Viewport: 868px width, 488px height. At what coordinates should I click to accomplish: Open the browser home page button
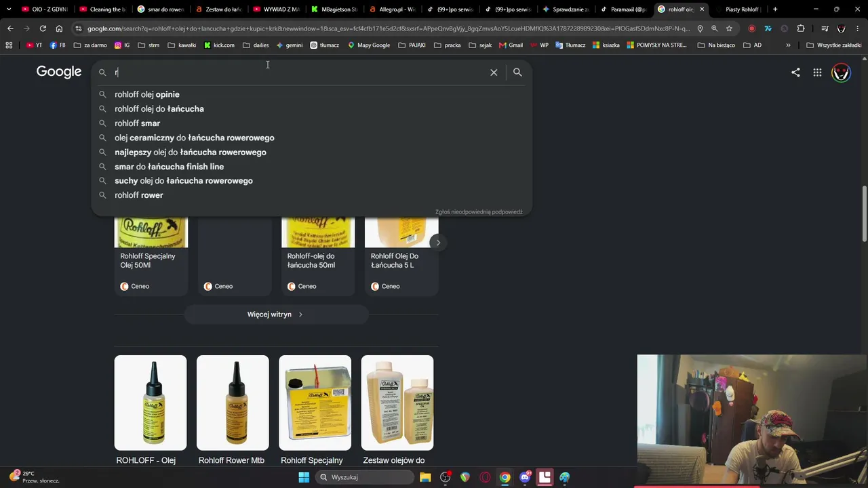[x=59, y=28]
